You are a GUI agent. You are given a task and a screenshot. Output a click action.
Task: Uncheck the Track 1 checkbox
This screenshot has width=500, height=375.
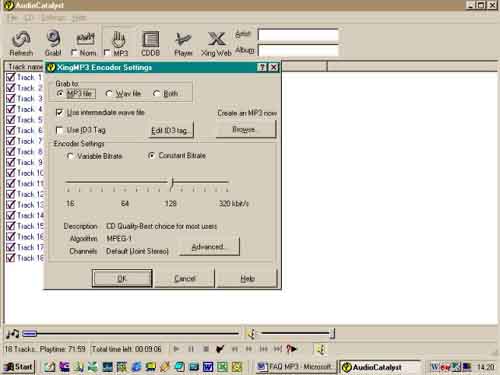click(11, 77)
